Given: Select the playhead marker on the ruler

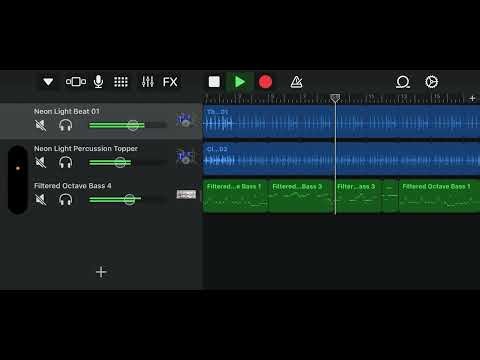Looking at the screenshot, I should [x=335, y=98].
